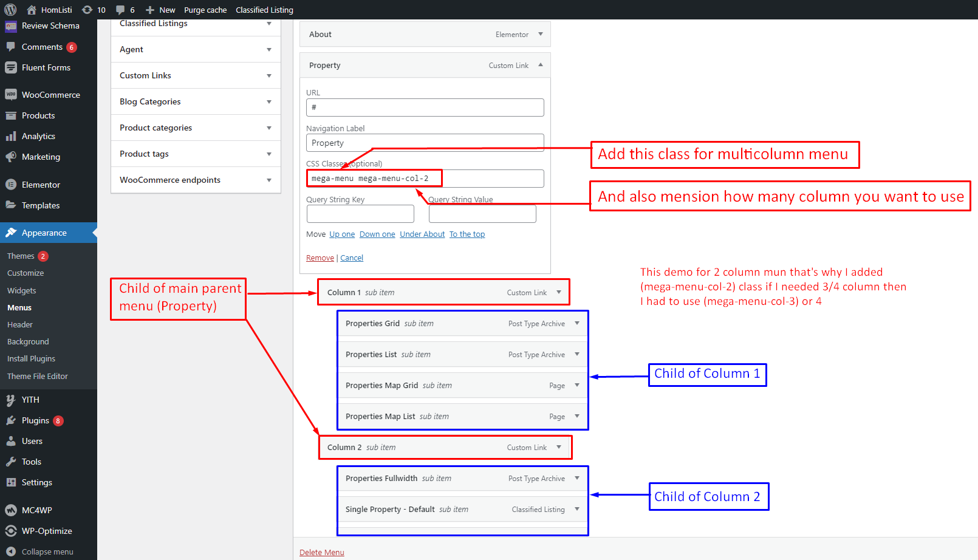Focus the Navigation Label input field
This screenshot has width=978, height=560.
pyautogui.click(x=425, y=143)
